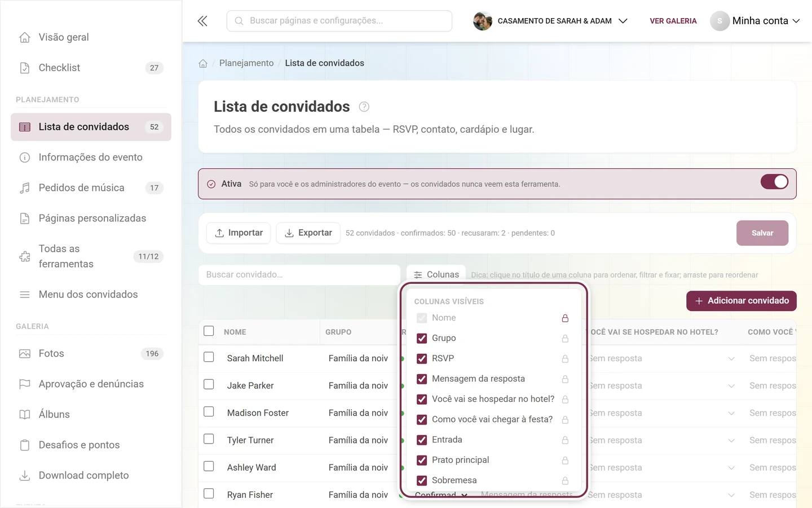Click the lock icon beside Como você vai chegar à festa?
The height and width of the screenshot is (508, 812).
565,420
